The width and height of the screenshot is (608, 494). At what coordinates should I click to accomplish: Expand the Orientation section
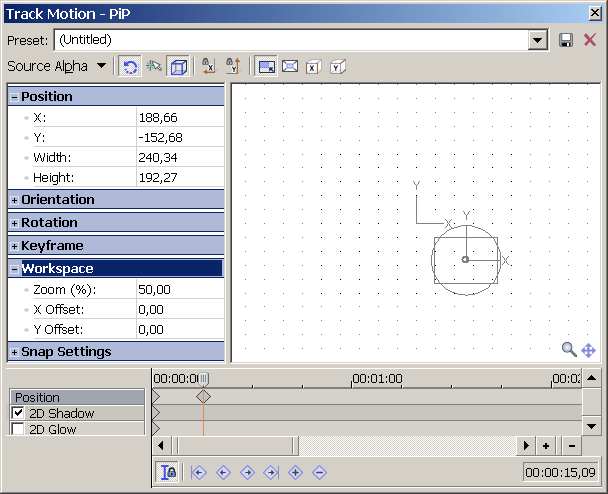pos(15,200)
